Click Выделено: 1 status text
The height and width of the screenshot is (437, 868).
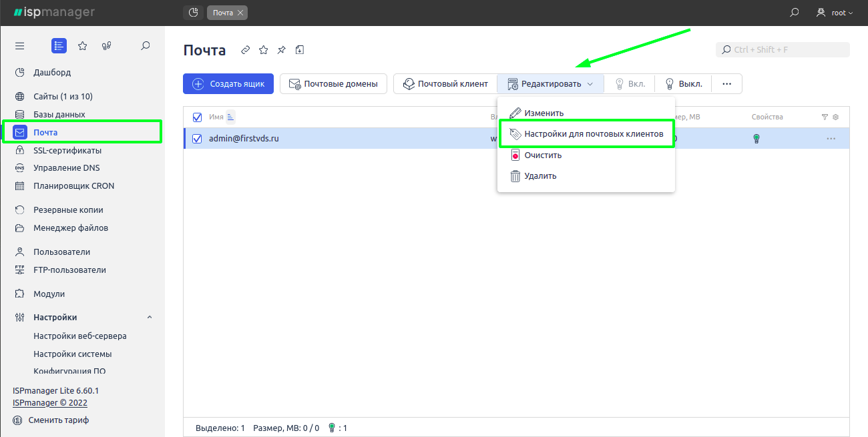pyautogui.click(x=220, y=428)
